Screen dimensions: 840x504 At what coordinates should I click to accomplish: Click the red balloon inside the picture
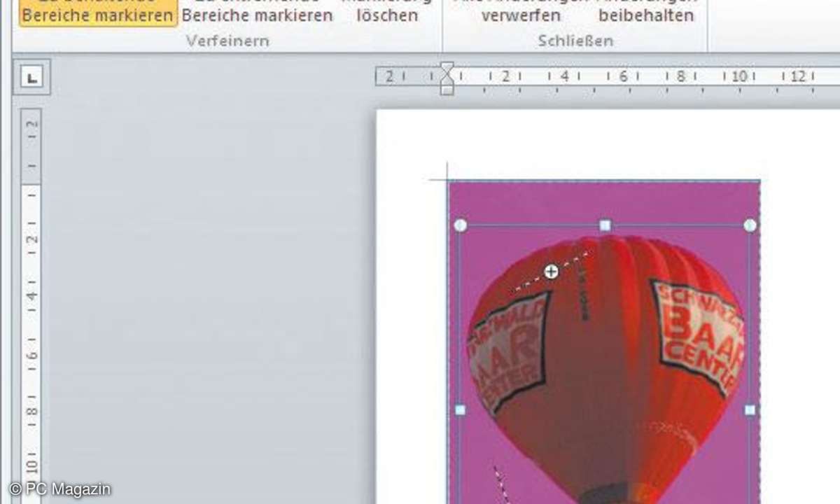click(x=605, y=371)
